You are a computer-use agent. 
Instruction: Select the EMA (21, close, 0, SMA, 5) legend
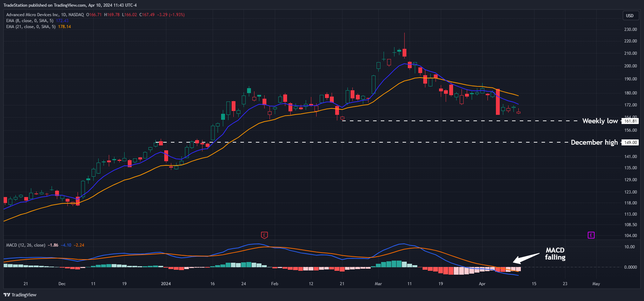(32, 27)
